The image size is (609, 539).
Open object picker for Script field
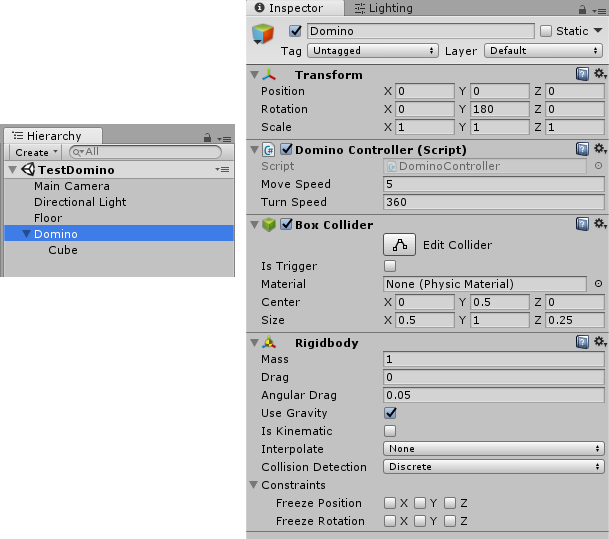coord(598,166)
